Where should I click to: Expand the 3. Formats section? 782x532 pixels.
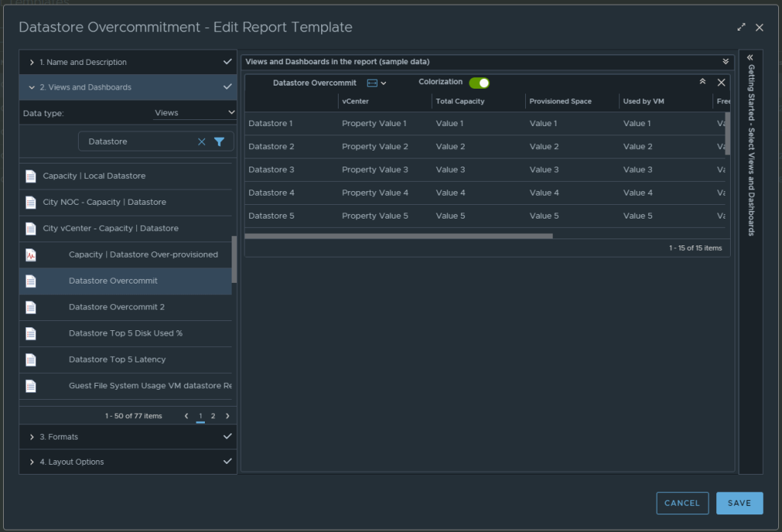tap(58, 436)
